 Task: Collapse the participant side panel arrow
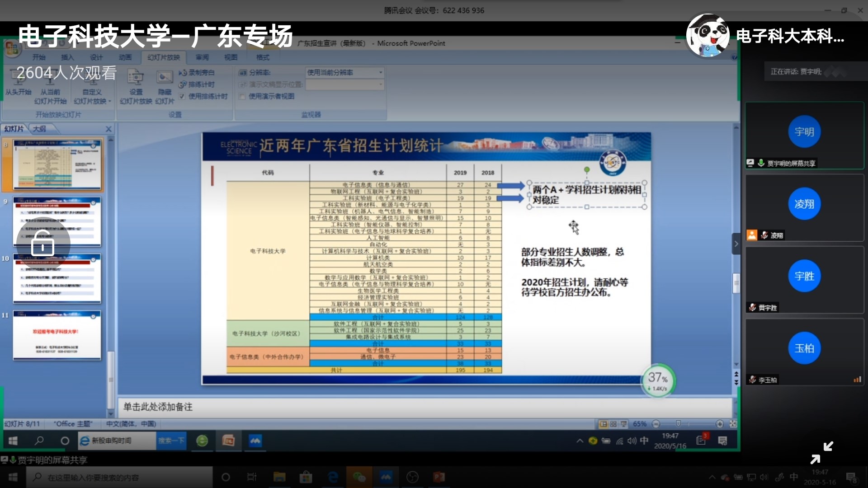pos(736,244)
